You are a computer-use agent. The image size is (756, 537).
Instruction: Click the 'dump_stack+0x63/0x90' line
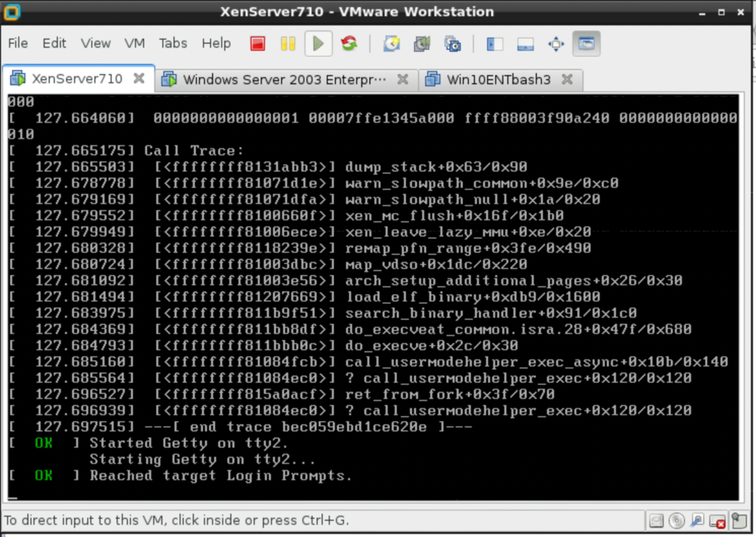pos(436,167)
